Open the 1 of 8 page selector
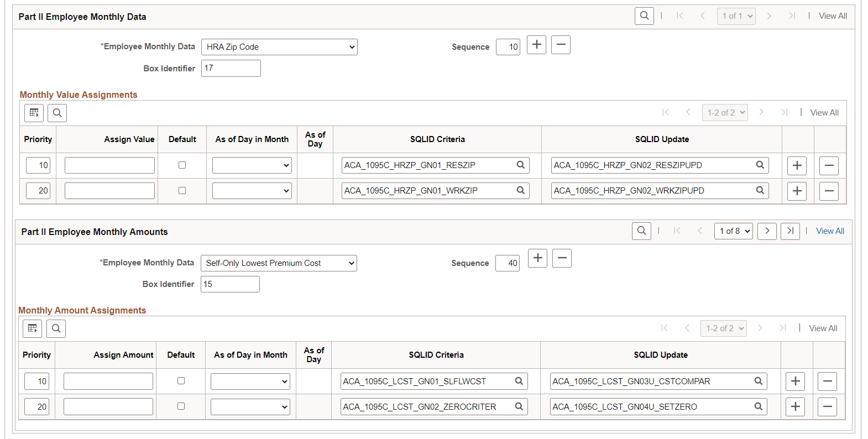 tap(734, 231)
